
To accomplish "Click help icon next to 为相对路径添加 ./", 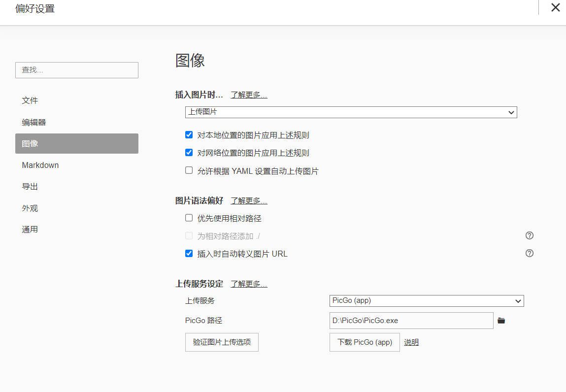I will (530, 235).
